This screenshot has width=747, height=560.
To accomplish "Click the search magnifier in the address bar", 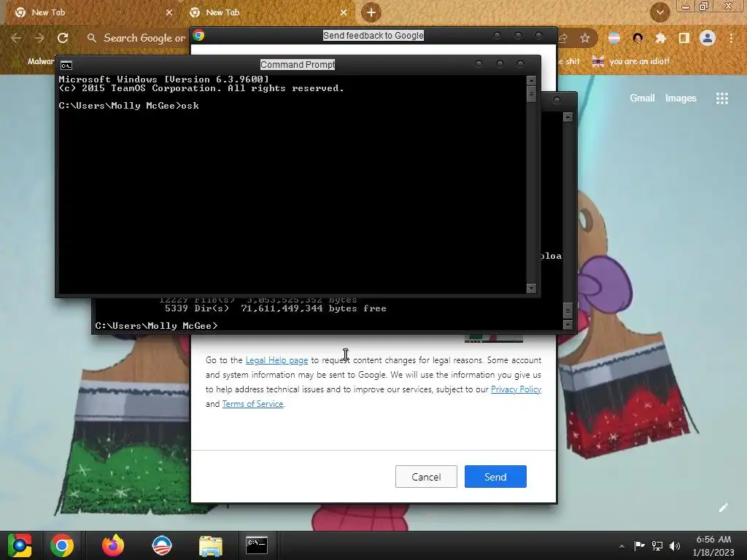I will (x=91, y=38).
